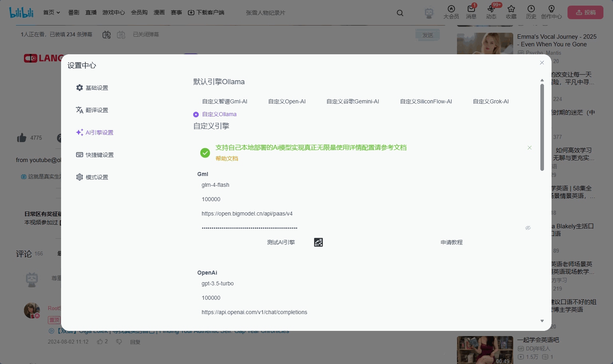Open the pinned commenter's avatar
The height and width of the screenshot is (364, 613).
click(x=32, y=311)
